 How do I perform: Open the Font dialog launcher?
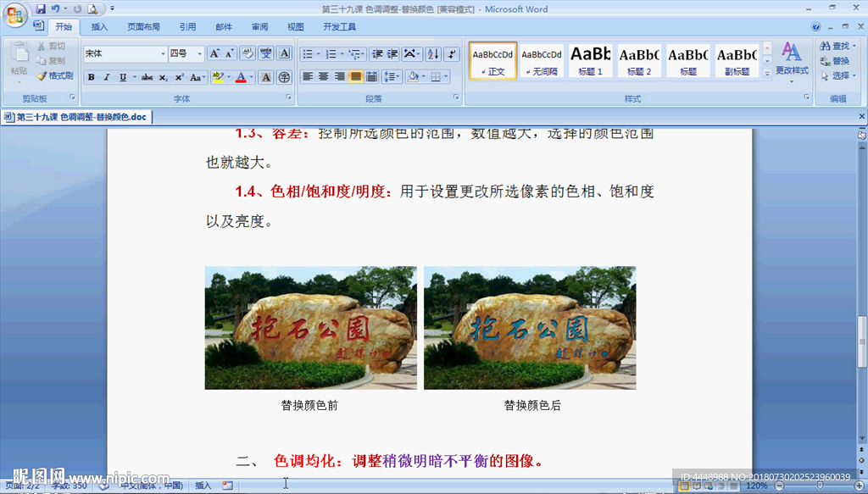tap(288, 97)
